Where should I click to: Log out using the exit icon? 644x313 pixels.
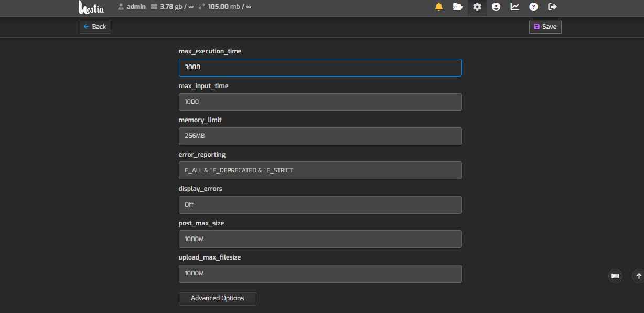pyautogui.click(x=552, y=7)
